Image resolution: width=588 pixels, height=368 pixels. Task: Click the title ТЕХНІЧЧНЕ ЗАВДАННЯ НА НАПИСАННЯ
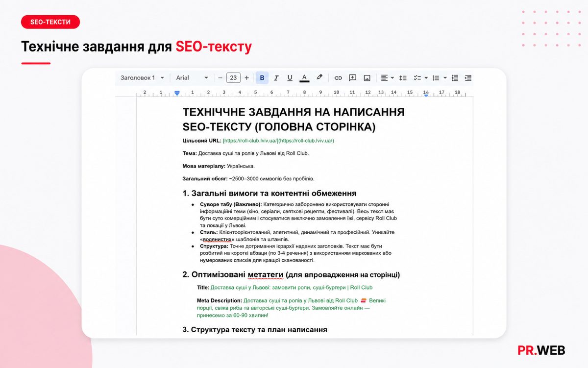point(294,112)
